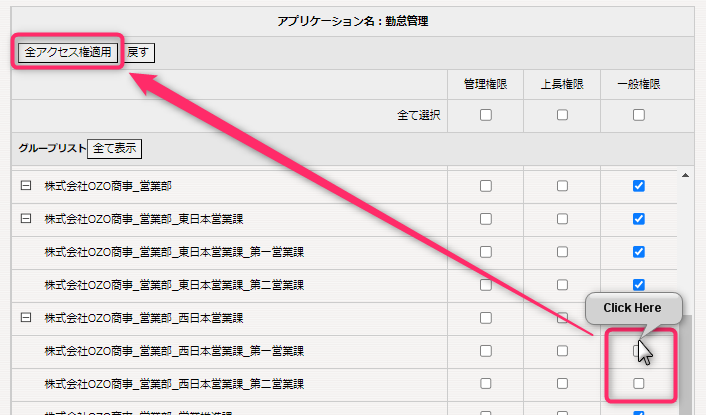Check the 全て選択 box for 上長権限
706x415 pixels.
pos(562,115)
